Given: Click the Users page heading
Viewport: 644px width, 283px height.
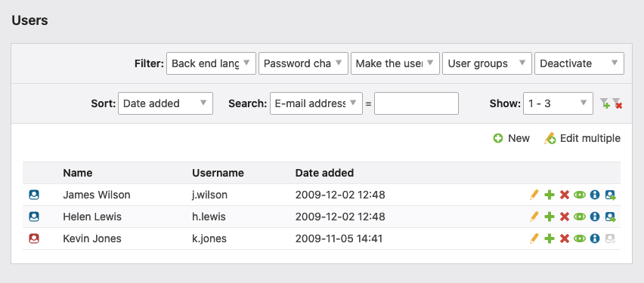Looking at the screenshot, I should [x=29, y=20].
